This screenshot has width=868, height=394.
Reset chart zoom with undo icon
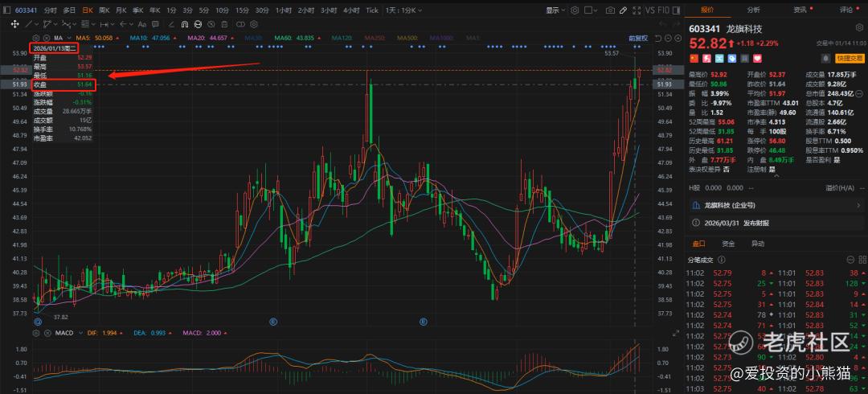pyautogui.click(x=658, y=39)
